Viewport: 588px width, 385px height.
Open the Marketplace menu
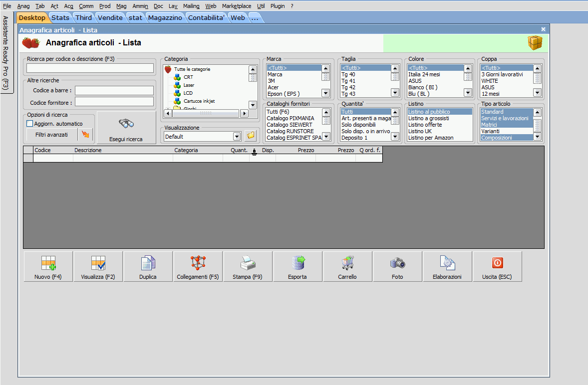[x=237, y=6]
